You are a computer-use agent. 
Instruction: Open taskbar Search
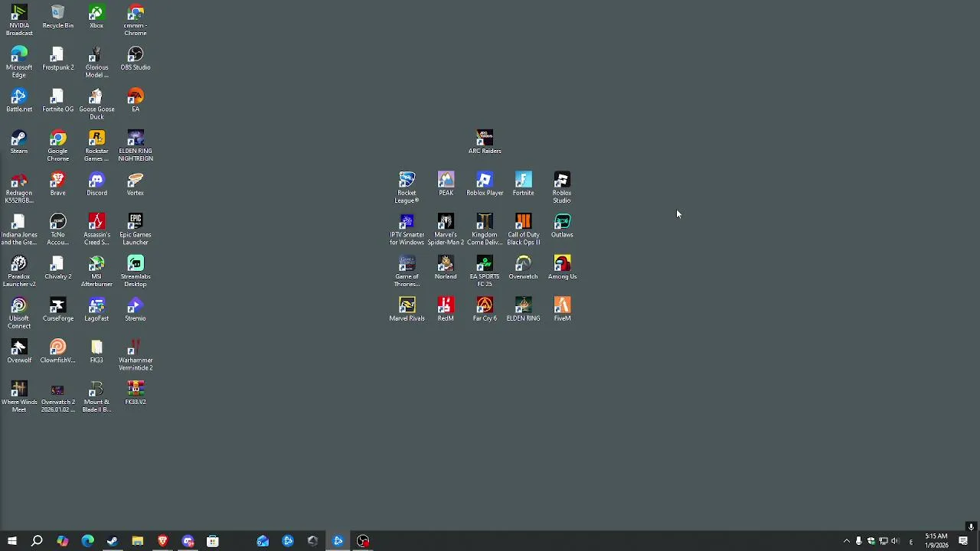tap(37, 541)
